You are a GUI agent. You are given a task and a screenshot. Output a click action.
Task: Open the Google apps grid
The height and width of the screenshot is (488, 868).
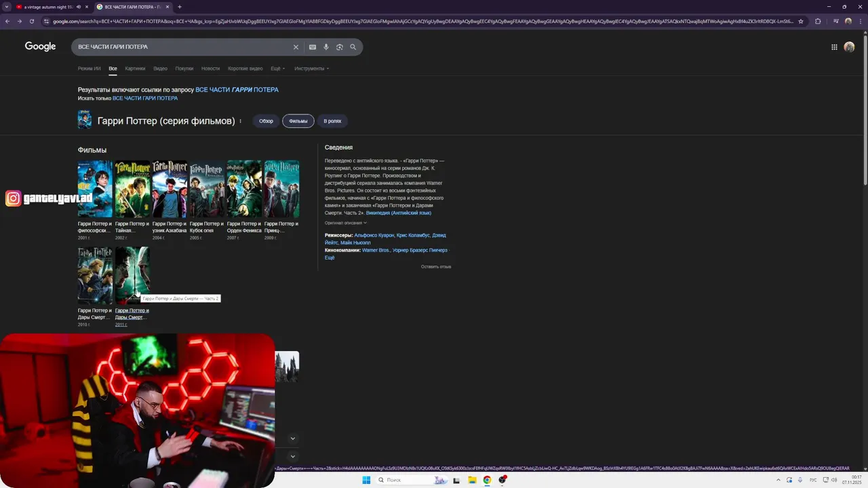pyautogui.click(x=834, y=47)
